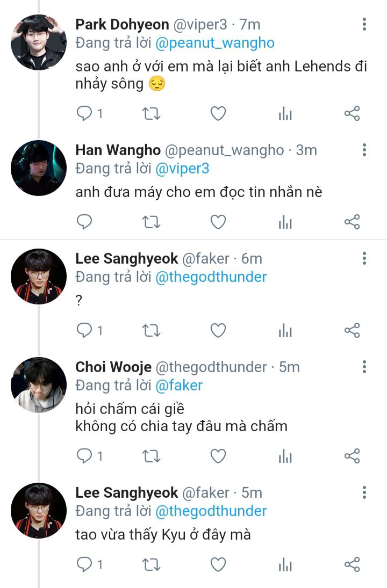The width and height of the screenshot is (387, 588).
Task: Like Han Wangho's reply tweet
Action: coord(218,222)
